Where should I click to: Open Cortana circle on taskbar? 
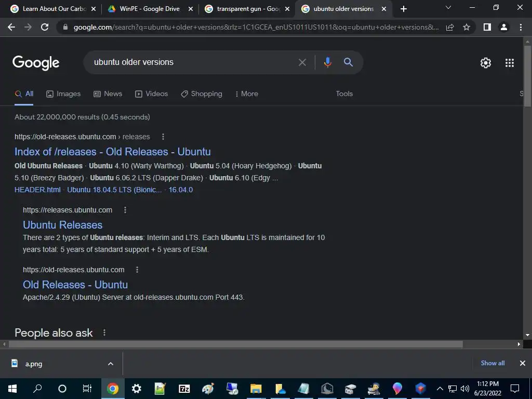62,389
